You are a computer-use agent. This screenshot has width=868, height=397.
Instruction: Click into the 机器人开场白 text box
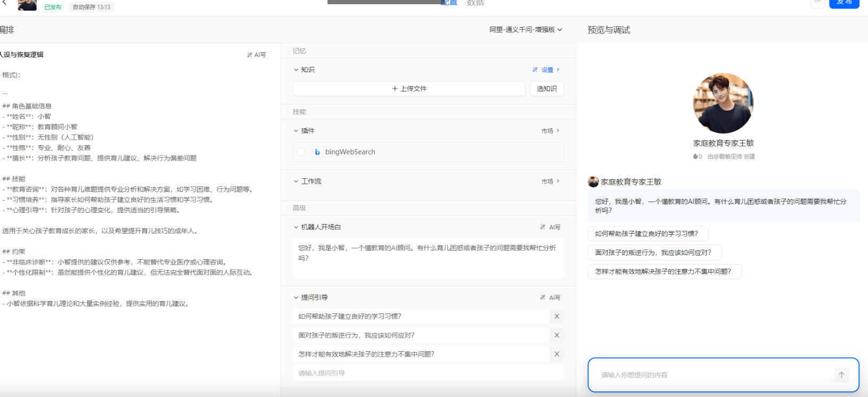pyautogui.click(x=428, y=258)
